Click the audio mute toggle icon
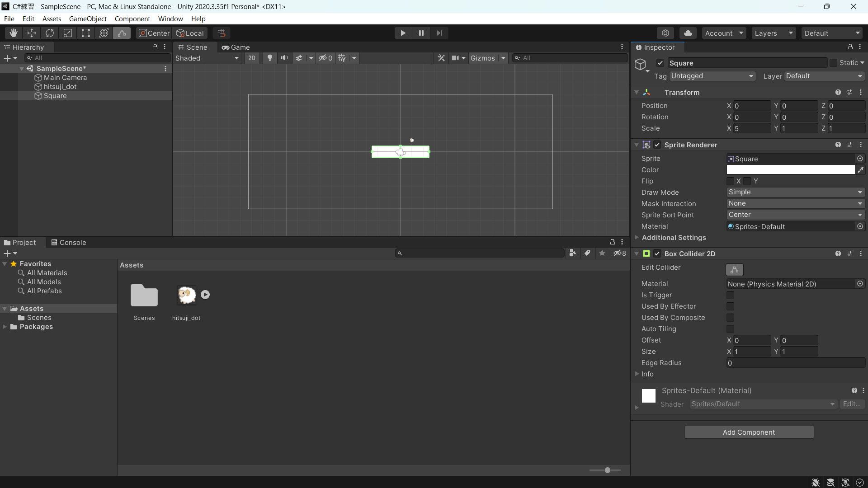The image size is (868, 488). (x=284, y=58)
